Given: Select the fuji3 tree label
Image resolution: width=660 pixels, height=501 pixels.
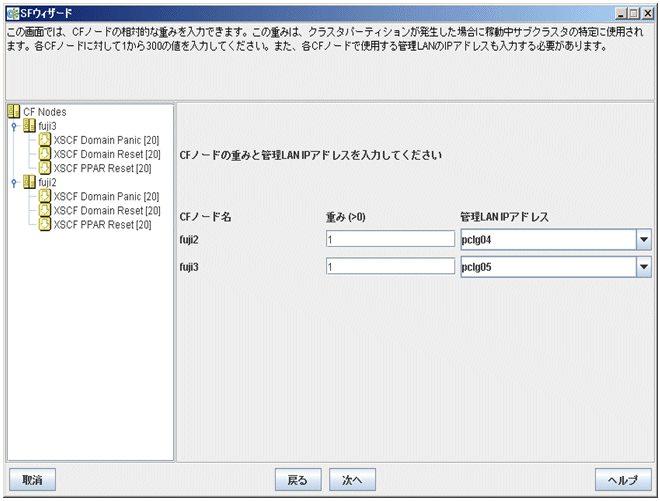Looking at the screenshot, I should (47, 126).
